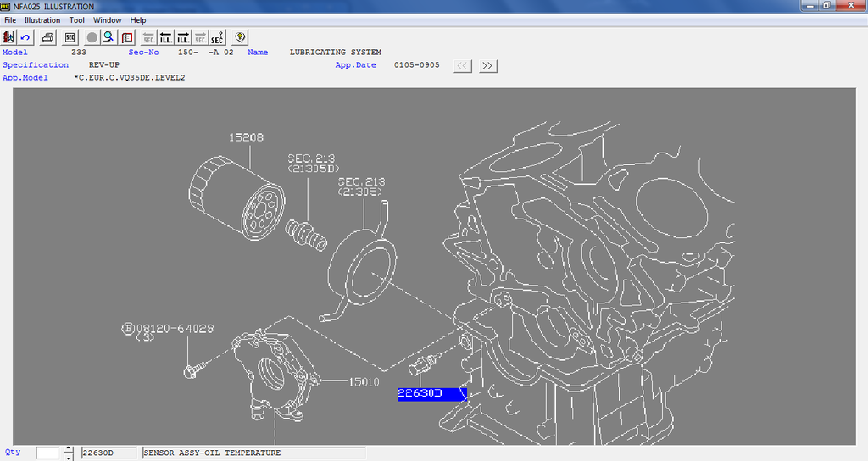Click the SEC section list icon

tap(70, 37)
